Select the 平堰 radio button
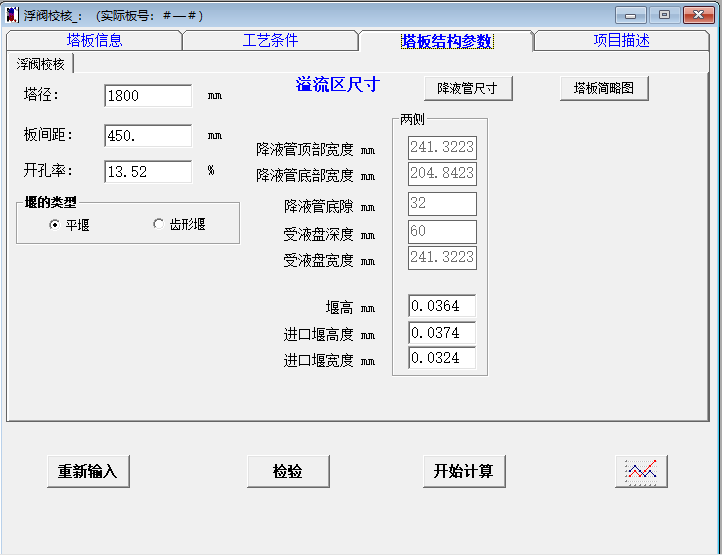Viewport: 722px width, 555px height. [54, 225]
